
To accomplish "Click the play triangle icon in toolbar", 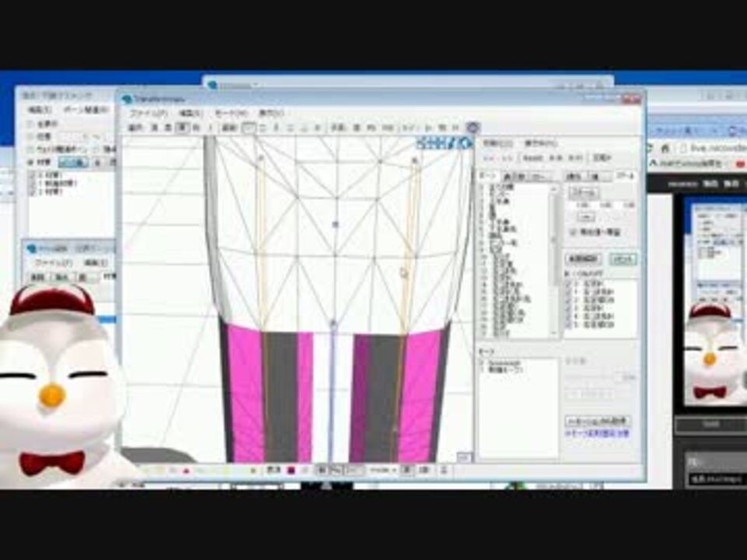I will [x=428, y=128].
